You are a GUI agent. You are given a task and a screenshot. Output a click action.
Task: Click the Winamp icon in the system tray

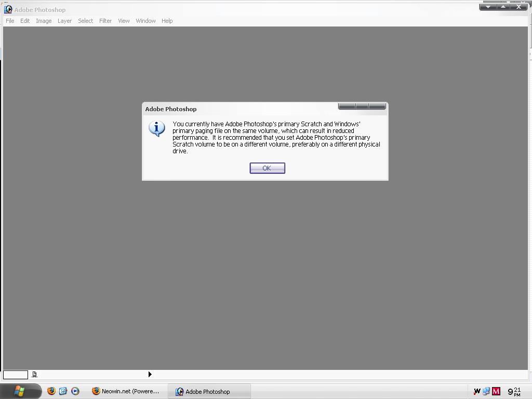click(477, 391)
